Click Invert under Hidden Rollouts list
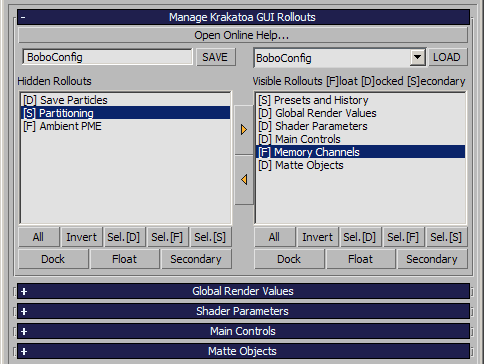 pyautogui.click(x=81, y=237)
